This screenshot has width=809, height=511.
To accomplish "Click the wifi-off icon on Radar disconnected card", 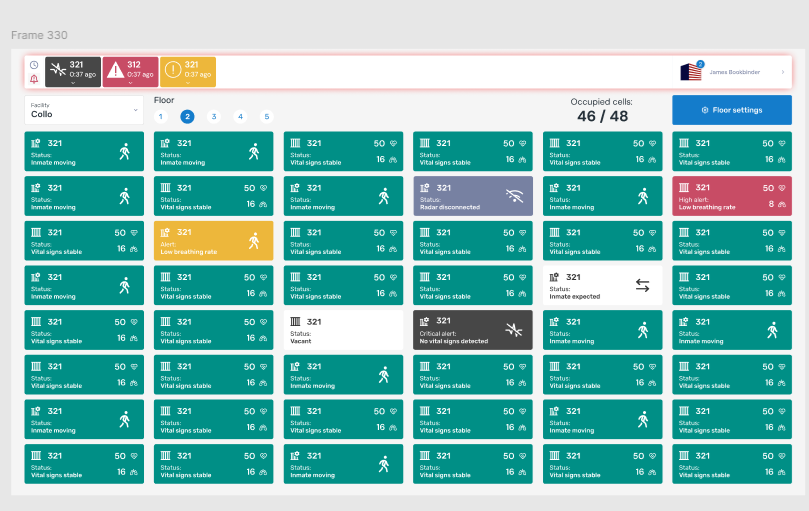I will [514, 196].
